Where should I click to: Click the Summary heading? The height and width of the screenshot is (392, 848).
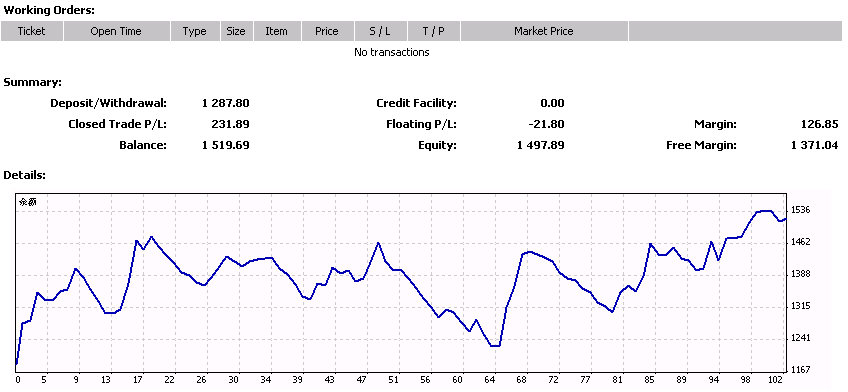pyautogui.click(x=32, y=83)
